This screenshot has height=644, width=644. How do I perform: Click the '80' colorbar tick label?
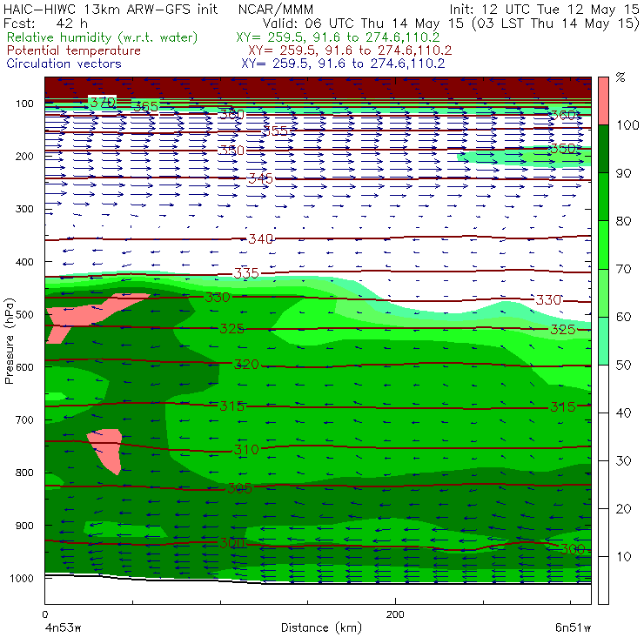point(623,221)
